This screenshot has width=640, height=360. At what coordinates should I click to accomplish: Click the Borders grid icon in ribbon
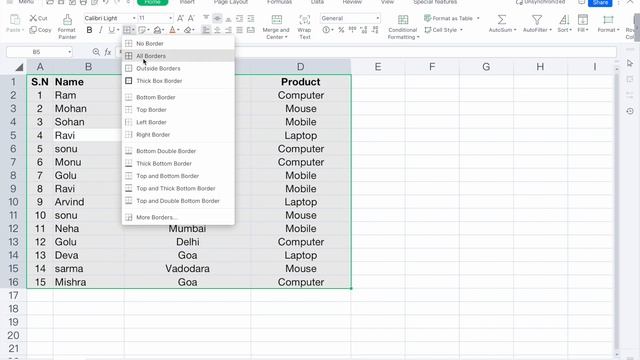click(x=127, y=30)
